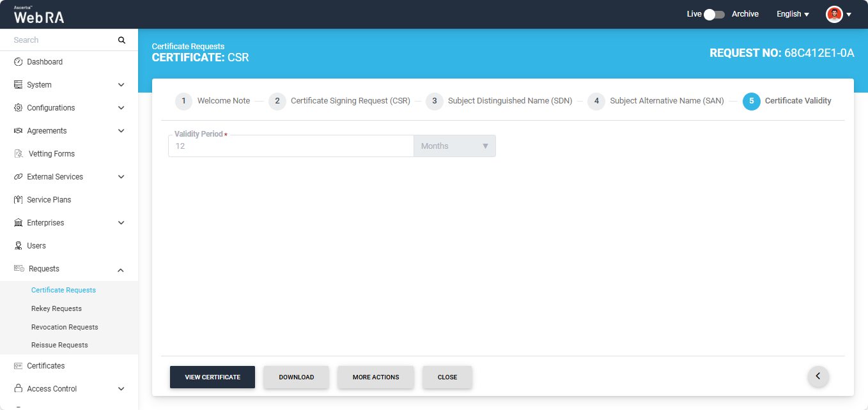Screen dimensions: 868x410
Task: Click the search magnifier icon
Action: [121, 40]
